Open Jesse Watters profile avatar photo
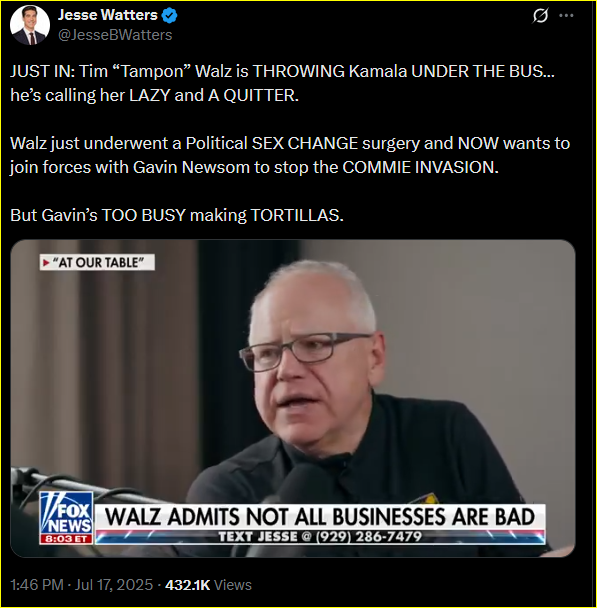This screenshot has width=597, height=608. coord(30,25)
